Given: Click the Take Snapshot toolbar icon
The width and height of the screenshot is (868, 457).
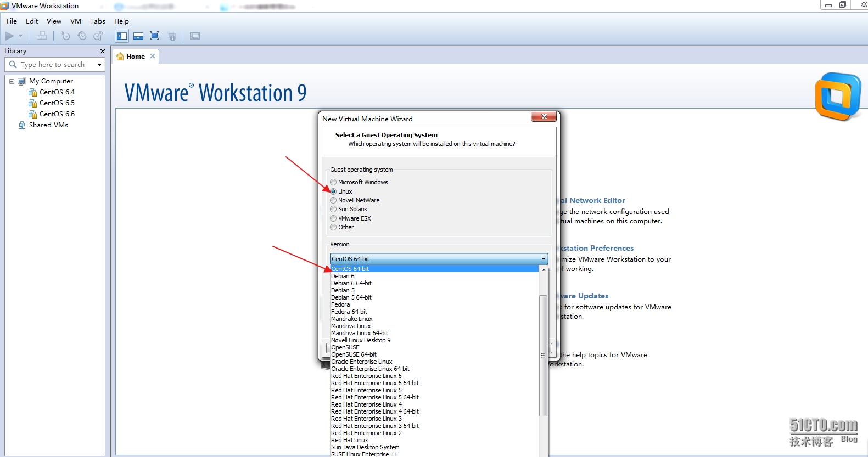Looking at the screenshot, I should 65,36.
